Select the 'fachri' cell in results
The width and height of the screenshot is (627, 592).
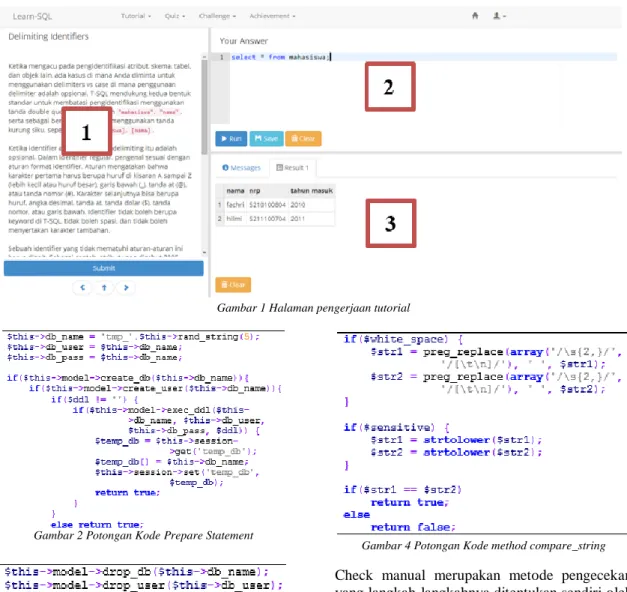click(x=235, y=205)
